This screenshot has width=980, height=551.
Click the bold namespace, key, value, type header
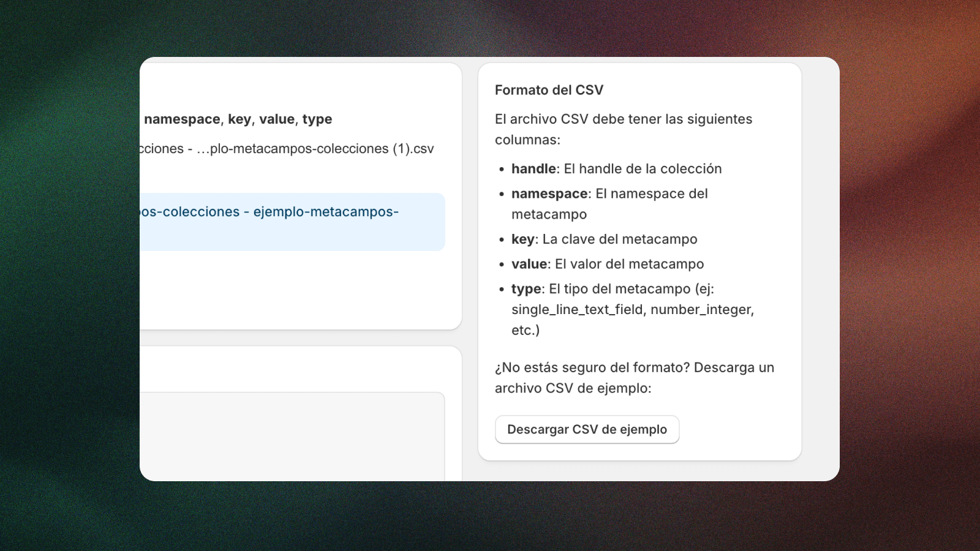click(238, 119)
